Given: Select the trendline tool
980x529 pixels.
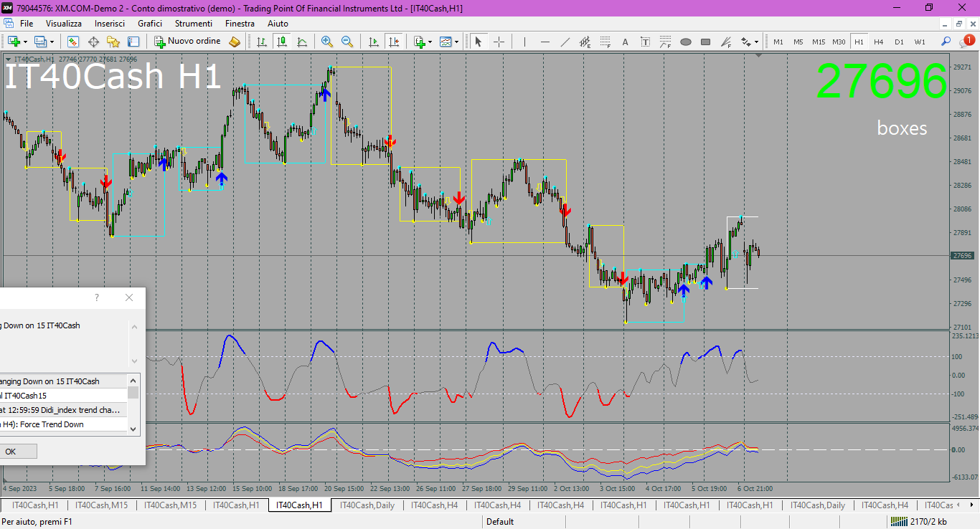Looking at the screenshot, I should coord(565,42).
